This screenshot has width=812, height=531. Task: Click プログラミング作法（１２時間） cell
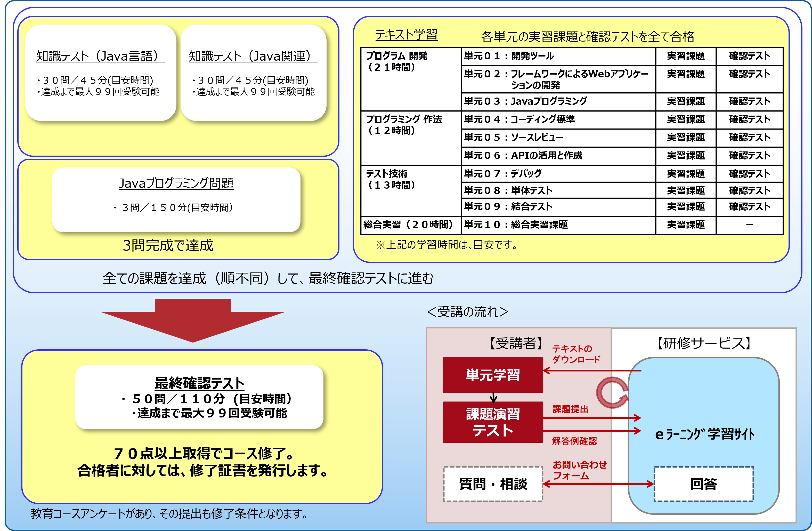pos(411,138)
